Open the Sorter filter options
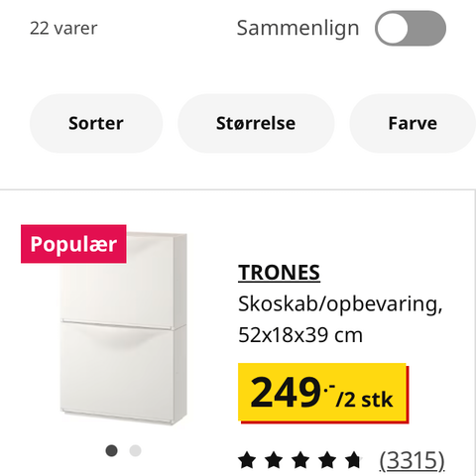Image resolution: width=476 pixels, height=476 pixels. 96,123
